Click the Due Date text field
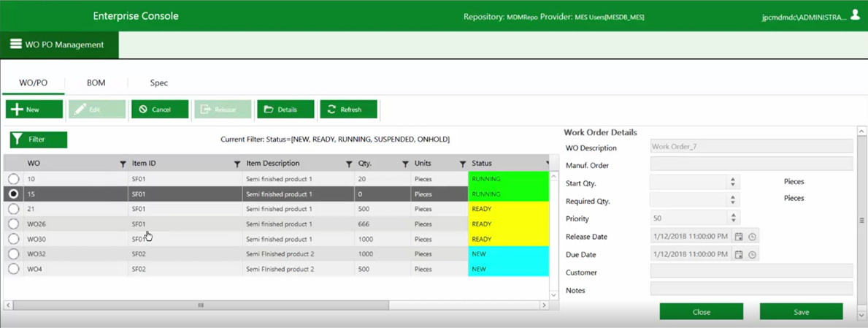Screen dimensions: 868x328 pyautogui.click(x=691, y=254)
